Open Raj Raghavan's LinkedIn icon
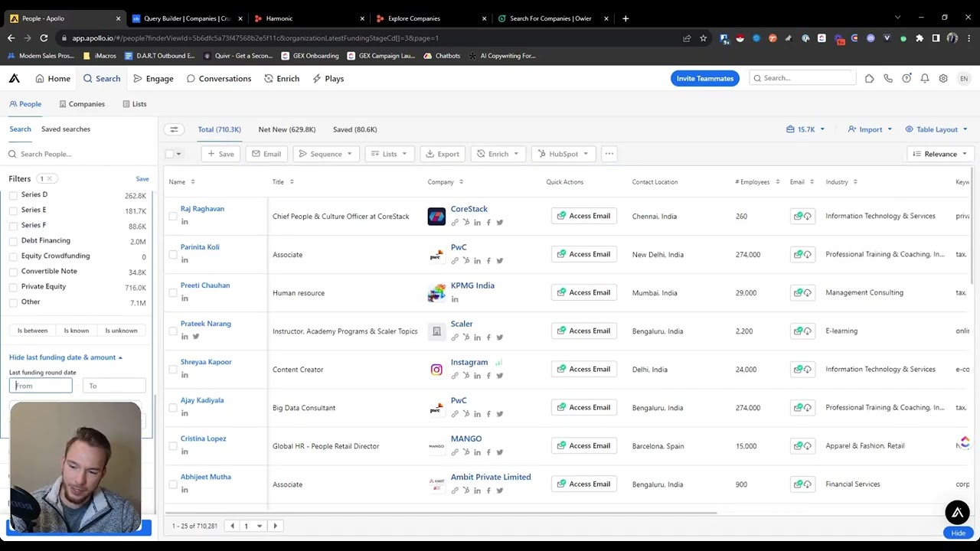This screenshot has width=980, height=551. 185,222
